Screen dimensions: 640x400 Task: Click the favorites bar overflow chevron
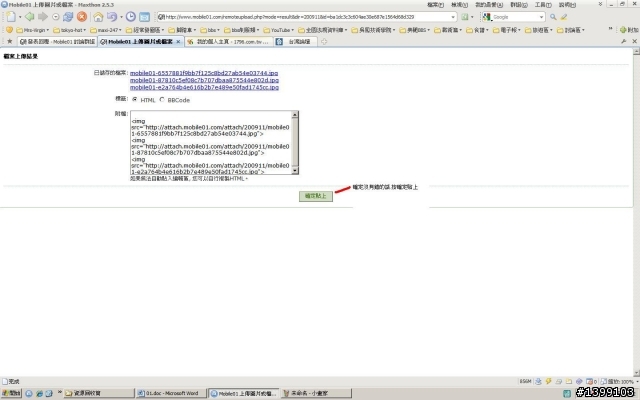(611, 29)
